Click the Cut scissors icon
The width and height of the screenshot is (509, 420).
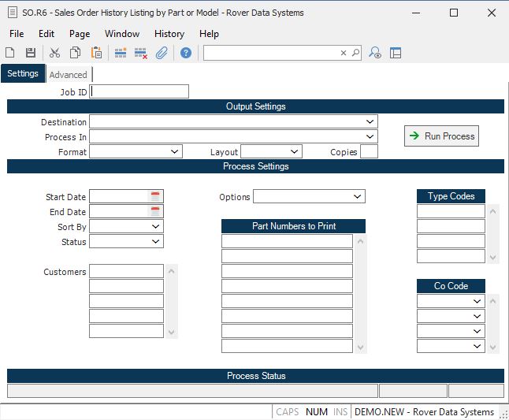(54, 53)
